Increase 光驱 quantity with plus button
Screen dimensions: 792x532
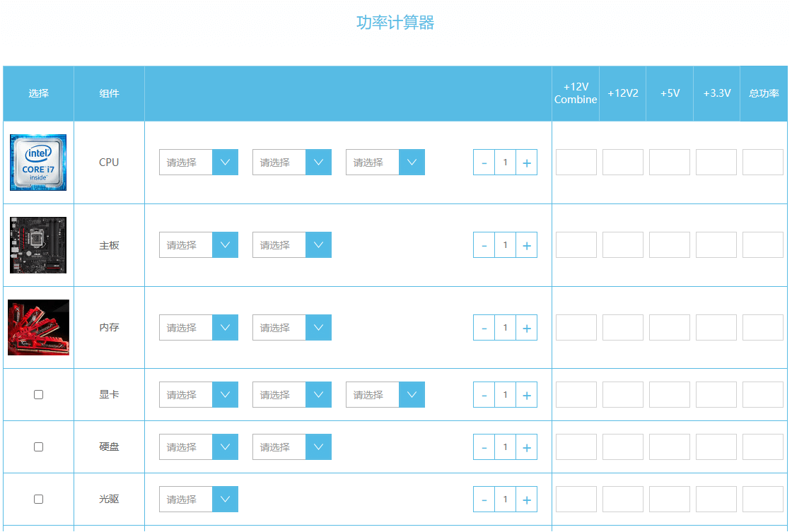tap(526, 500)
